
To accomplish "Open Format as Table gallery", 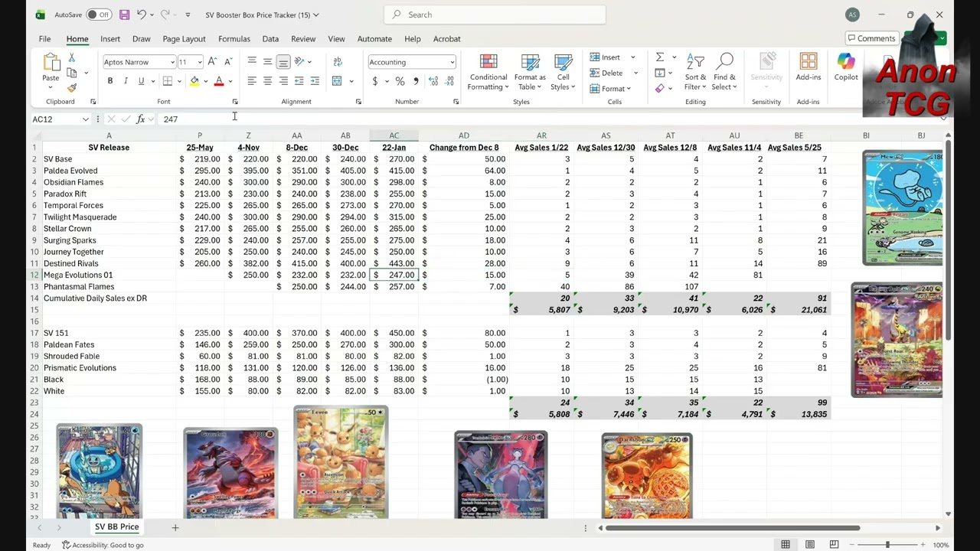I will tap(530, 73).
